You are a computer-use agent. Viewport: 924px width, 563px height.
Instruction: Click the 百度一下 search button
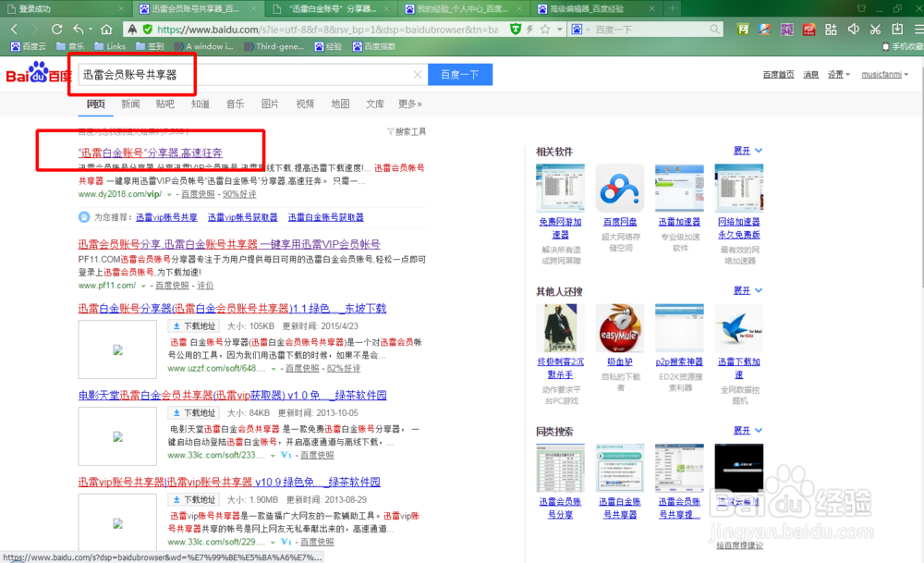coord(460,74)
